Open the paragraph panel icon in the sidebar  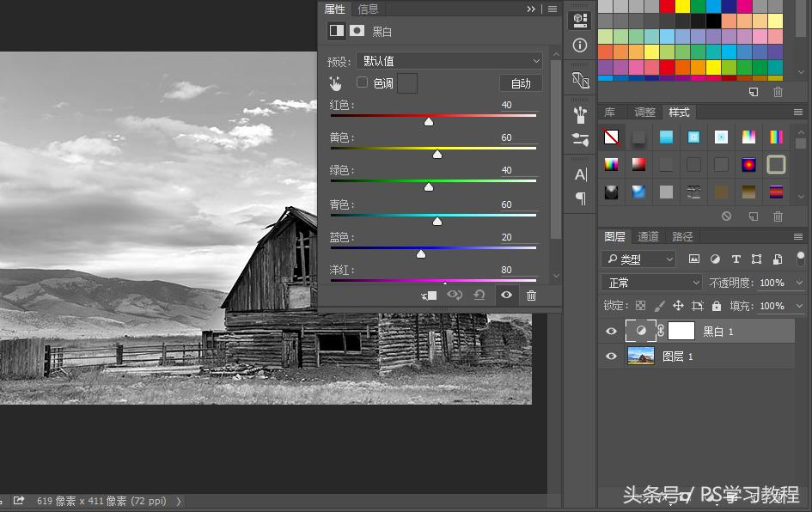[x=580, y=198]
